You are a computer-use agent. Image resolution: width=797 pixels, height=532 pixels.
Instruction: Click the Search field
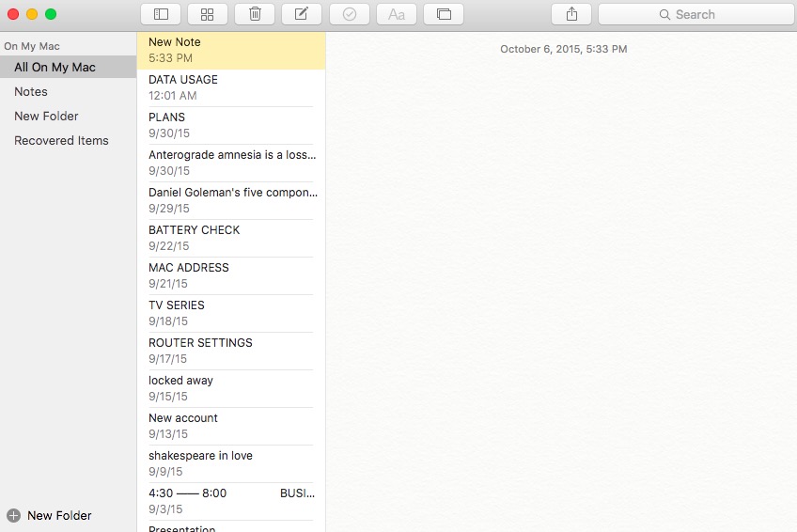coord(696,14)
